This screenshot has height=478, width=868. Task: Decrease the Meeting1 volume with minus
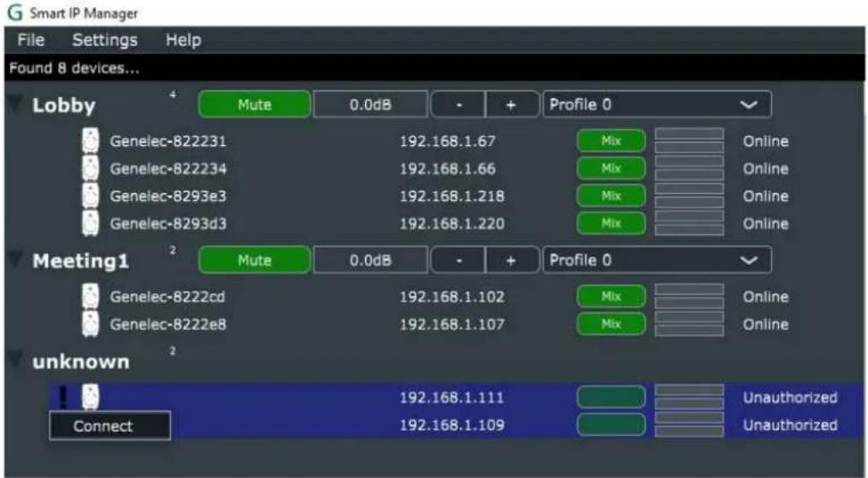coord(458,260)
